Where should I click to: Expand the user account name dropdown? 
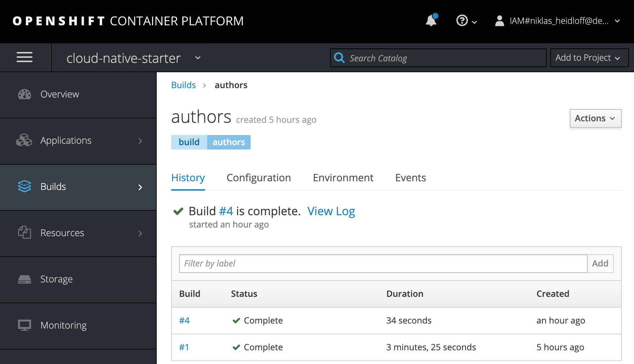click(x=617, y=21)
